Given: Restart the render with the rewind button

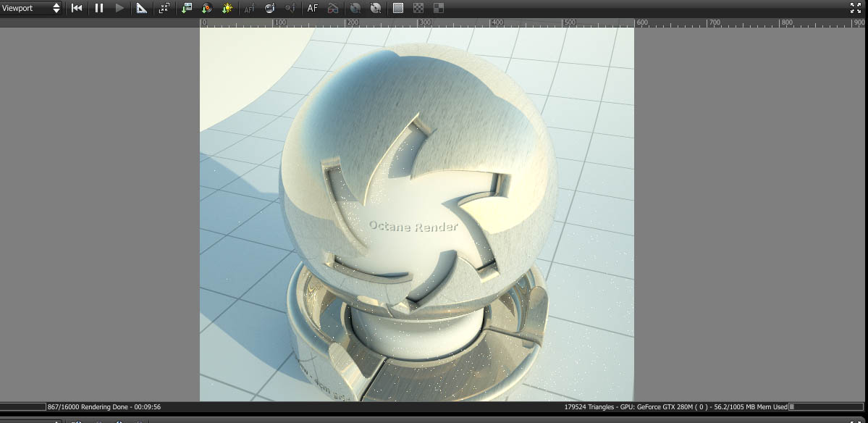Looking at the screenshot, I should (77, 8).
